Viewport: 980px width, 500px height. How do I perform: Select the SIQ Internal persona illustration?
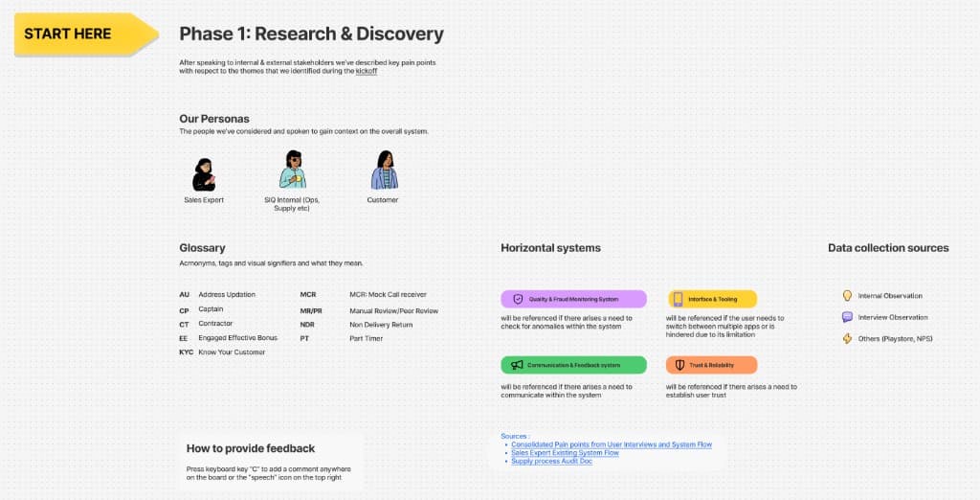point(292,169)
